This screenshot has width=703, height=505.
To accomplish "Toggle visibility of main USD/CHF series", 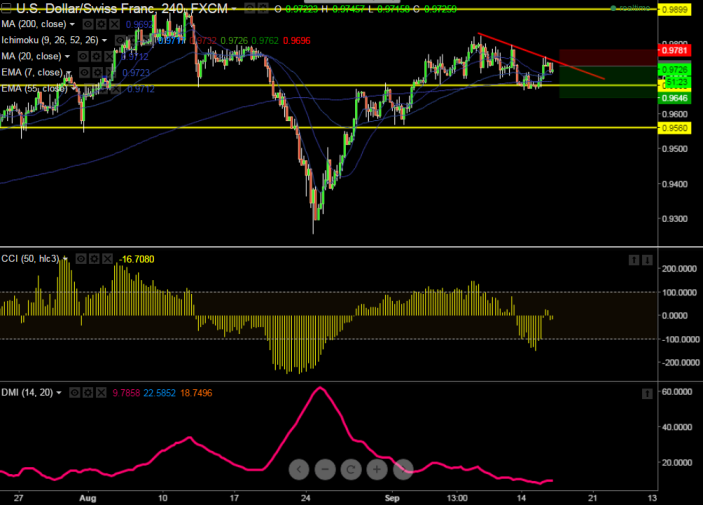I will tap(250, 8).
